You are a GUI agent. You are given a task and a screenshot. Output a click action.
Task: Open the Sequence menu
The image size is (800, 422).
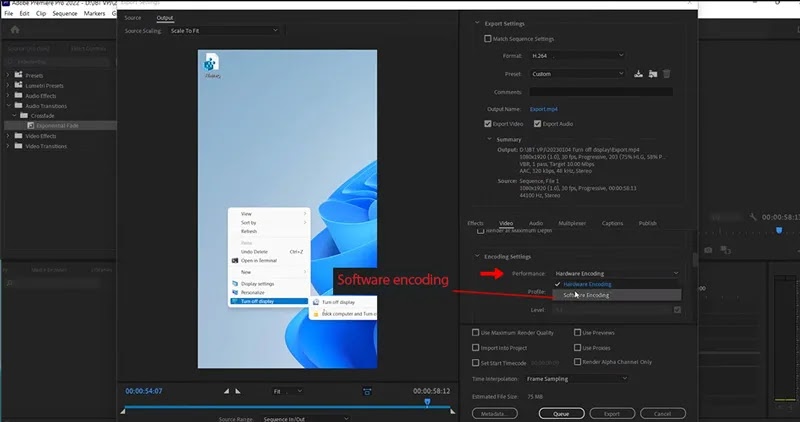(x=65, y=13)
